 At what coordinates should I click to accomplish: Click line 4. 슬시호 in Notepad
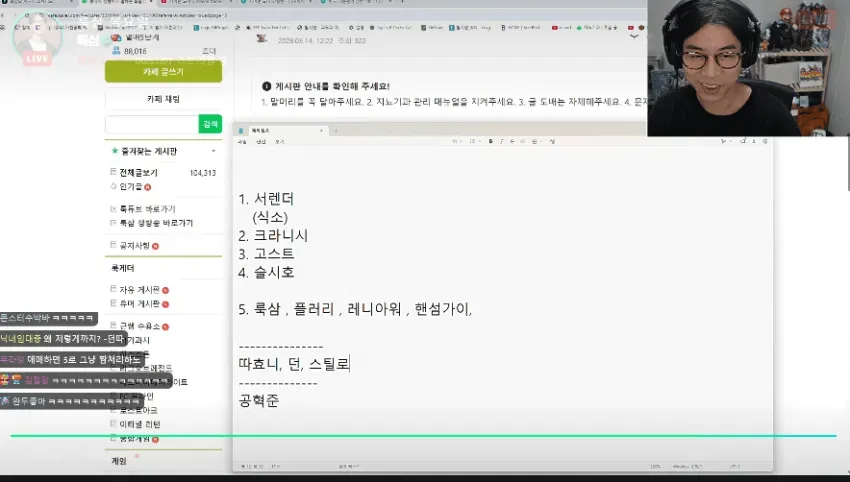[x=266, y=272]
